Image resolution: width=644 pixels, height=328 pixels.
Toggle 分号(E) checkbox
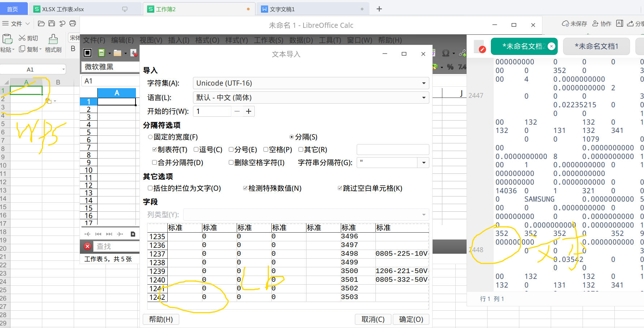tap(231, 150)
